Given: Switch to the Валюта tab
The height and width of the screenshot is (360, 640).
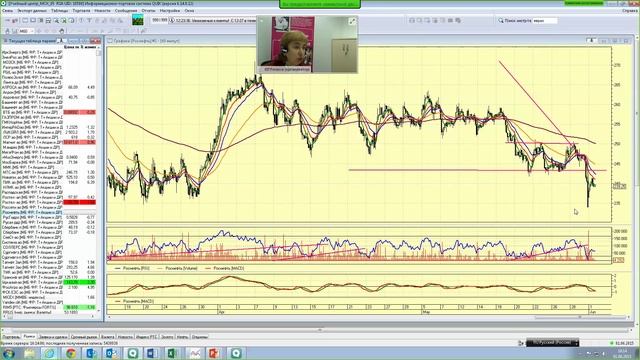Looking at the screenshot, I should [107, 337].
